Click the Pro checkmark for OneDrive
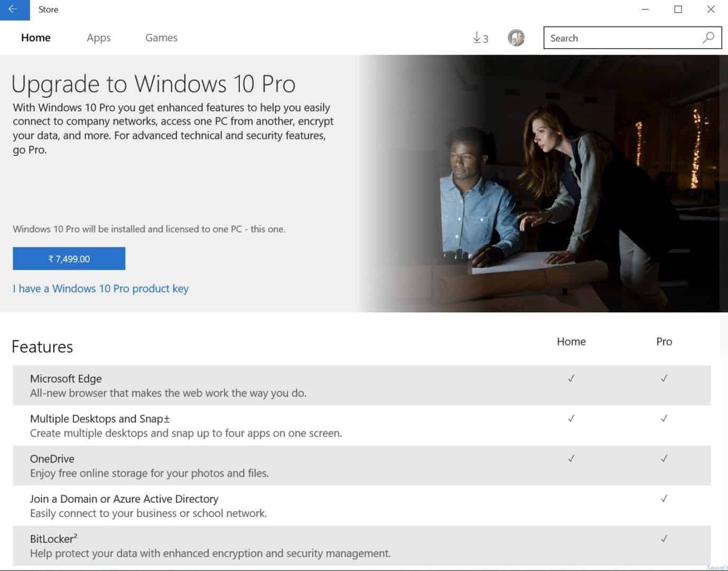Screen dimensions: 728x571 (x=664, y=459)
